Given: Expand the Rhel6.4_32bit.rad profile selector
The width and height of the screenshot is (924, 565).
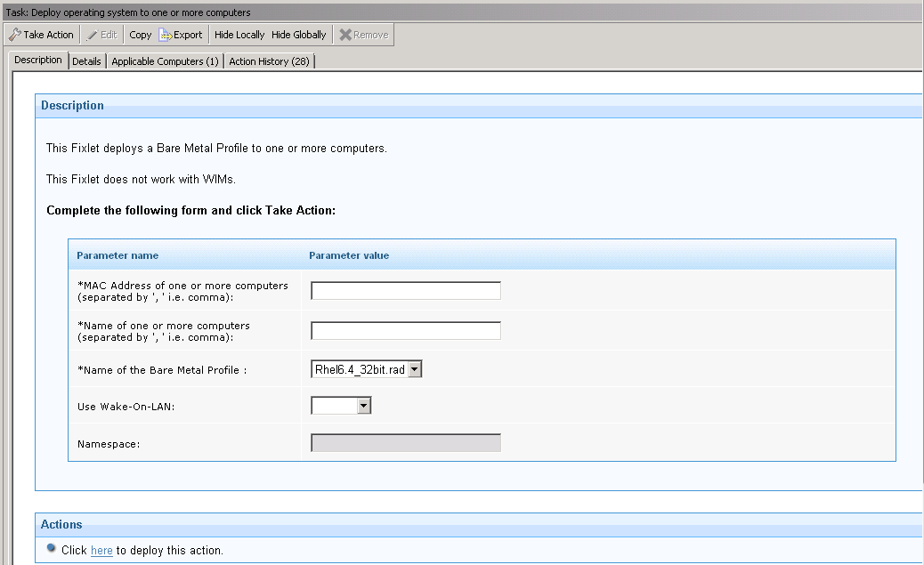Looking at the screenshot, I should (414, 367).
